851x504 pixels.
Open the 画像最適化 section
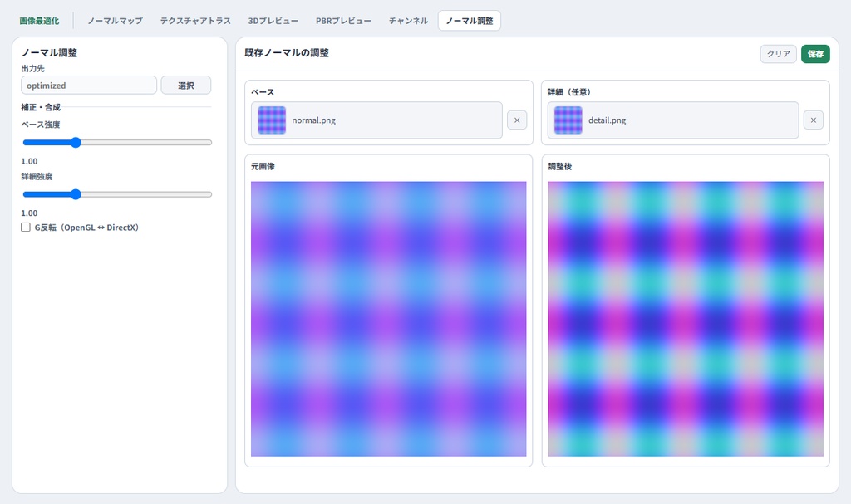(39, 21)
